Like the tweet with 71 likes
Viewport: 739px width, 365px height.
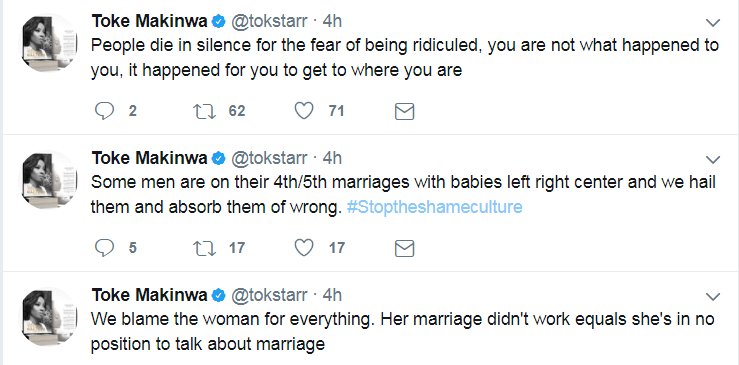point(304,111)
